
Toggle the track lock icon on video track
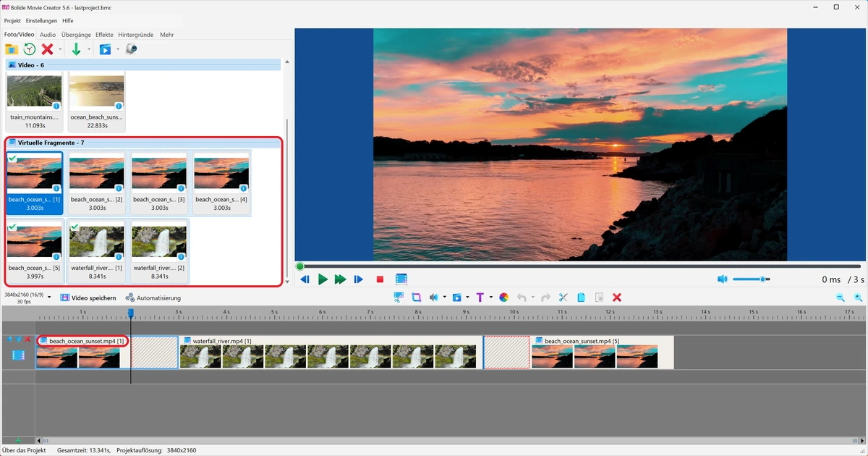tap(19, 339)
